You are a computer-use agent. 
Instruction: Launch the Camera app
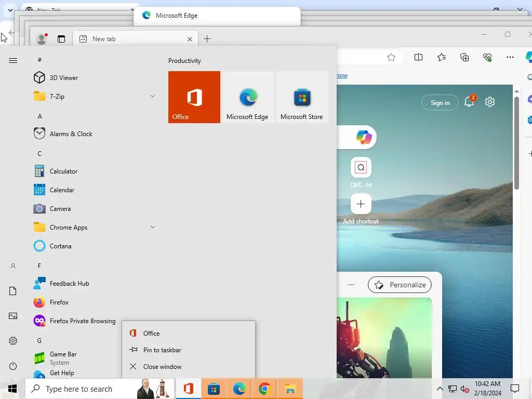click(94, 209)
